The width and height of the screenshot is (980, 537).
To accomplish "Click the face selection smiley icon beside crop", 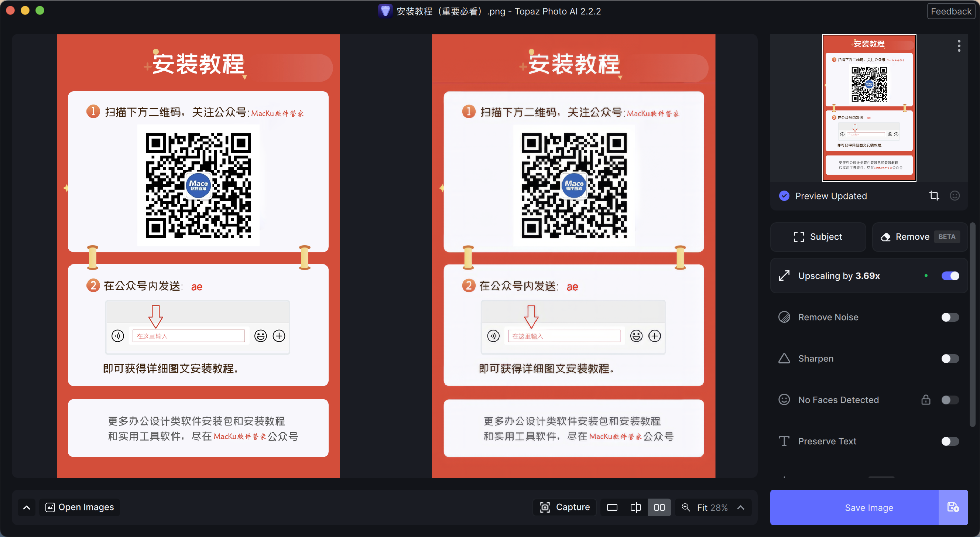I will (x=955, y=196).
